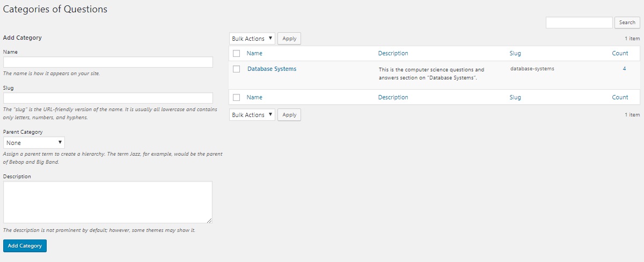644x262 pixels.
Task: Click the search categories text box
Action: click(x=579, y=23)
